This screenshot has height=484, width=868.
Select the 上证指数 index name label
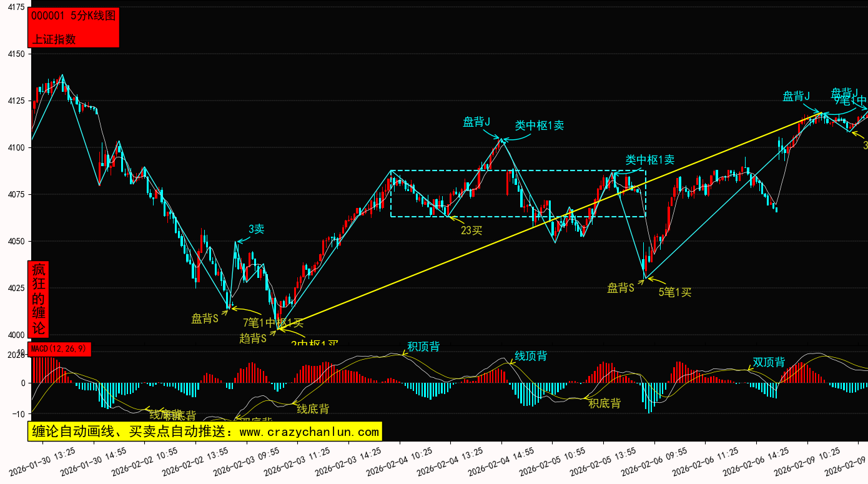coord(54,39)
